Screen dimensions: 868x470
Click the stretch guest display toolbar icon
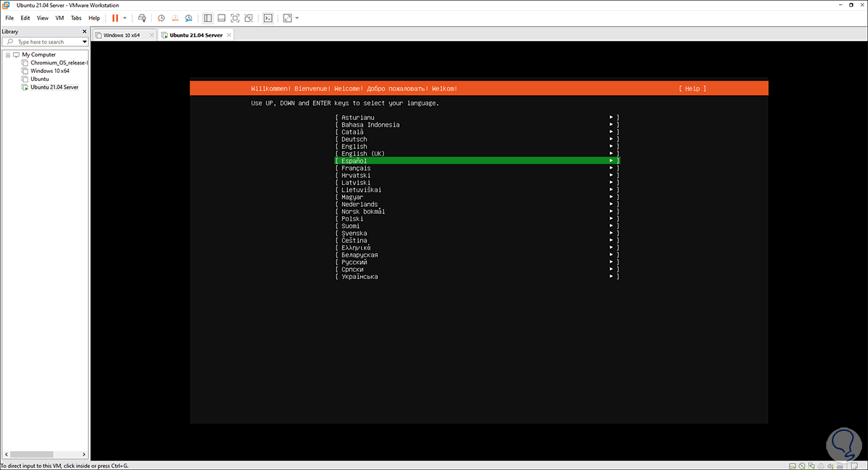tap(287, 17)
